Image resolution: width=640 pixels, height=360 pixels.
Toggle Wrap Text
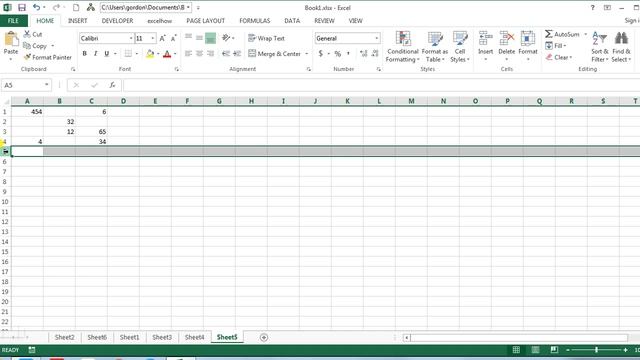point(267,38)
